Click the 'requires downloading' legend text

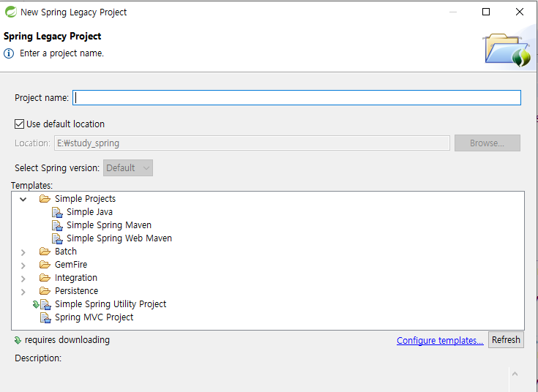(x=67, y=340)
